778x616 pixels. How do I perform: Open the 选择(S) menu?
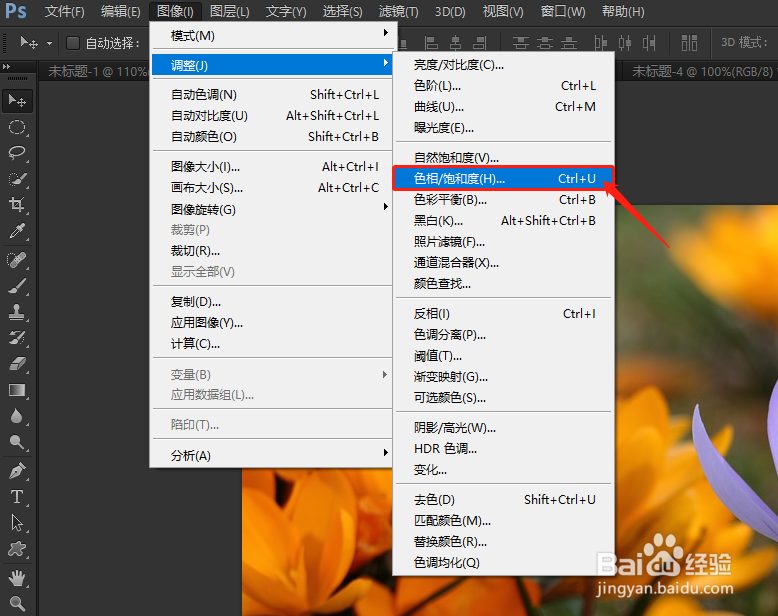pyautogui.click(x=342, y=11)
